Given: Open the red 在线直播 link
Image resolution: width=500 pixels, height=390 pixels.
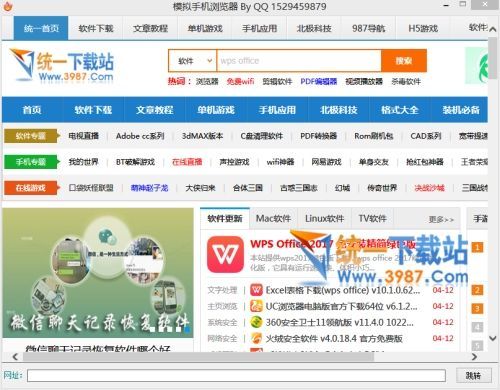Looking at the screenshot, I should [x=187, y=162].
